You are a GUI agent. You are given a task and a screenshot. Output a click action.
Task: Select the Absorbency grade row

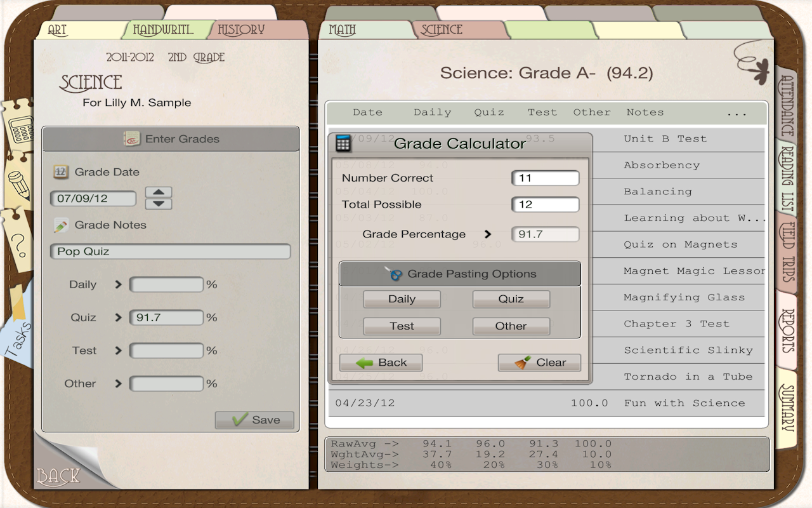click(x=546, y=165)
